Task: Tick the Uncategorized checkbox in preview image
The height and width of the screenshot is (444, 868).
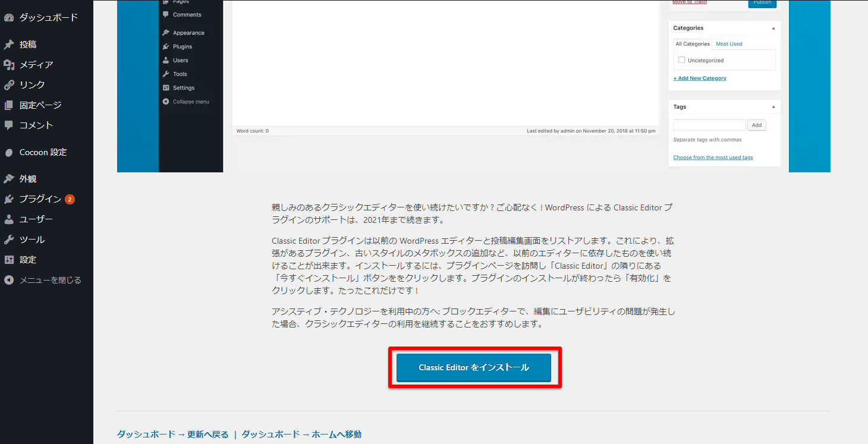Action: pos(681,60)
